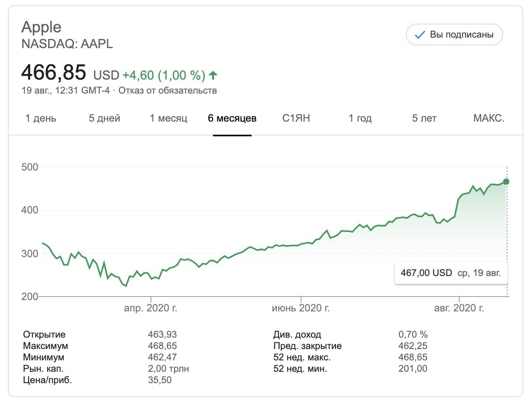Click the 'Максимум' row label
Viewport: 532px width, 405px height.
pyautogui.click(x=45, y=346)
